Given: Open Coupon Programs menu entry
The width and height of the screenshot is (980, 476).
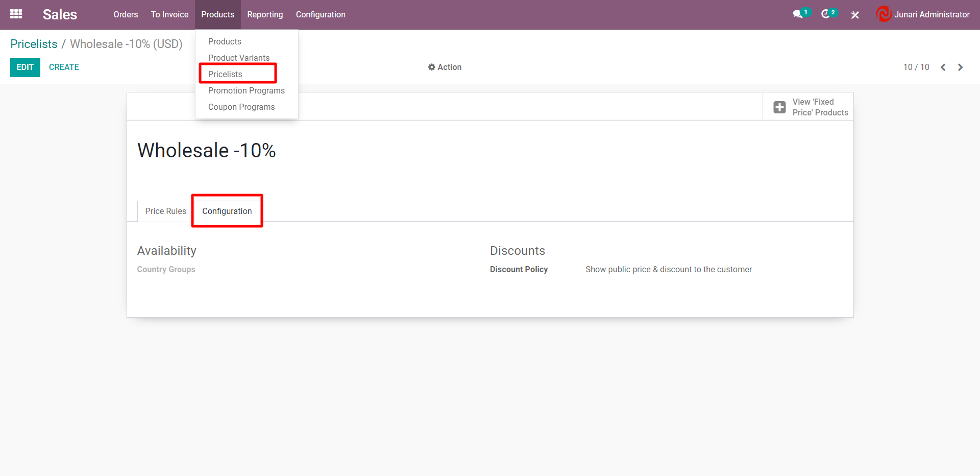Looking at the screenshot, I should click(241, 107).
